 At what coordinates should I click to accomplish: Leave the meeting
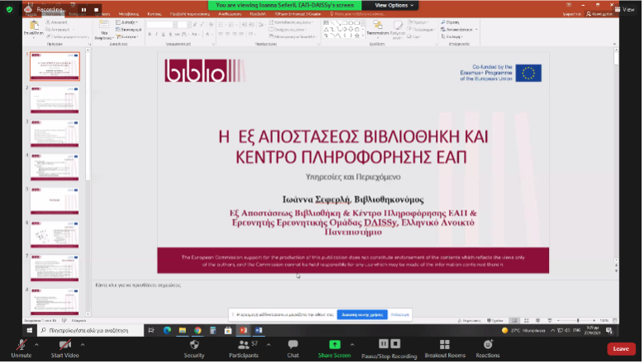[x=621, y=350]
